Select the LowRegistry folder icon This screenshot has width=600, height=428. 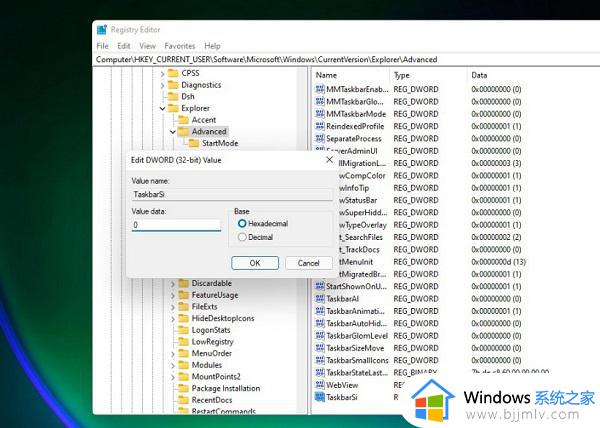pyautogui.click(x=184, y=341)
